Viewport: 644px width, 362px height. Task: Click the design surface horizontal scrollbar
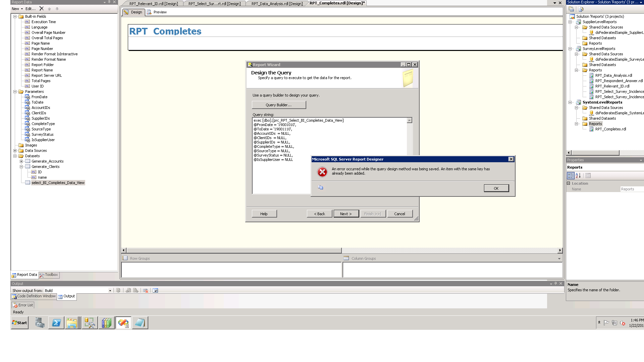234,250
